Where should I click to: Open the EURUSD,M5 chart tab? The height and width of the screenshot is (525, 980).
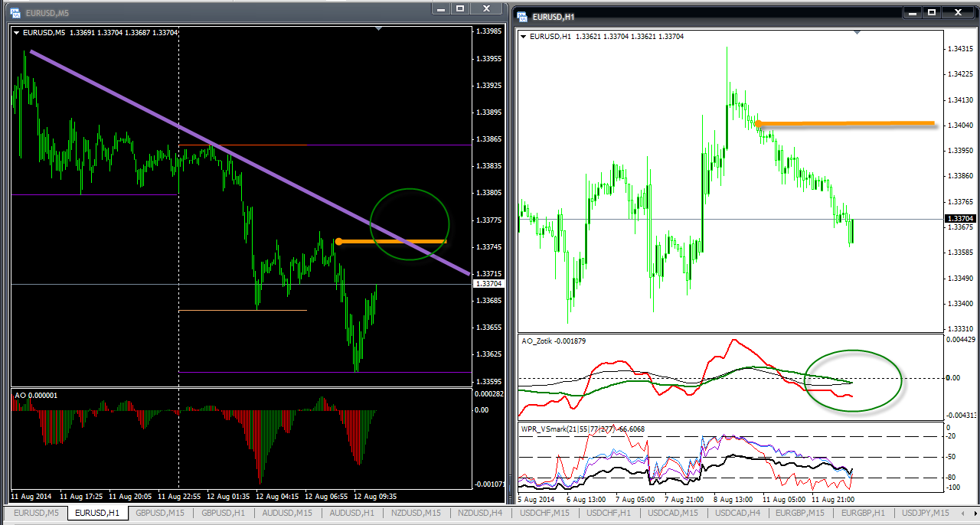[x=34, y=513]
